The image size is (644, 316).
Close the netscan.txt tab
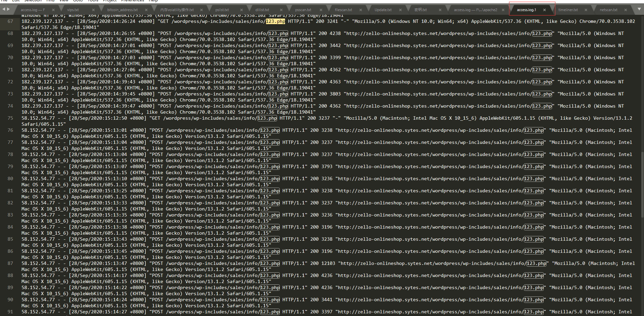tap(625, 10)
